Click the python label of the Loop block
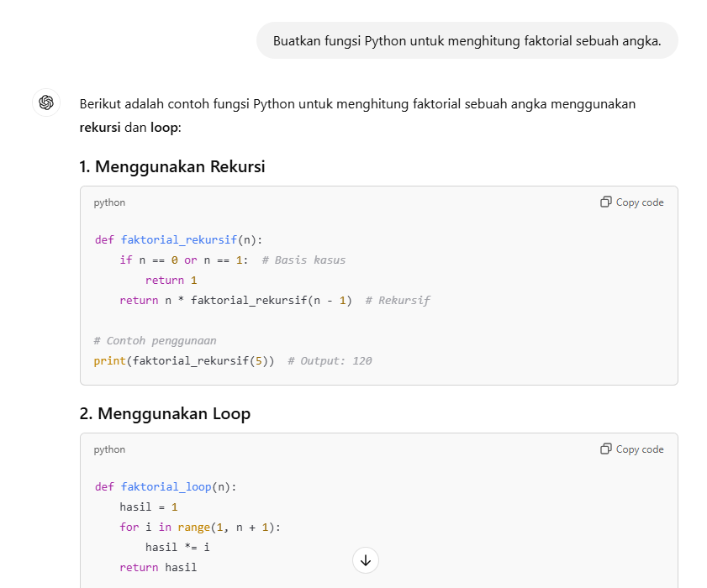 tap(109, 449)
